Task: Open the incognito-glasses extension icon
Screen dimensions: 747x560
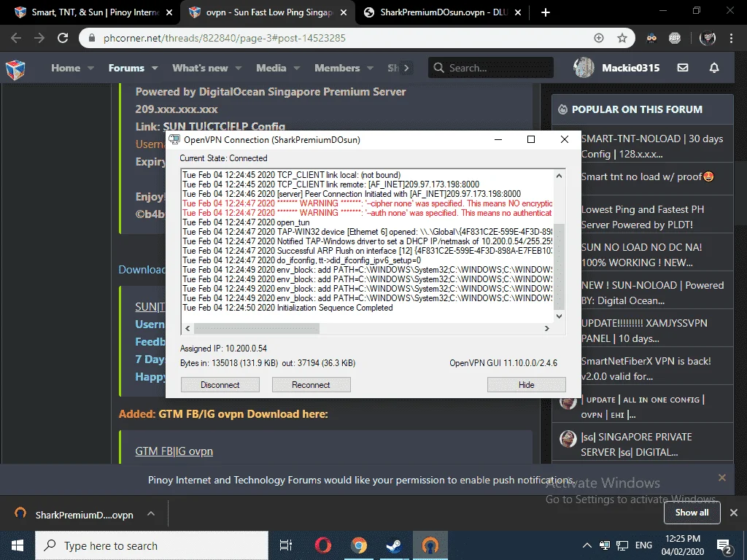Action: [x=651, y=39]
